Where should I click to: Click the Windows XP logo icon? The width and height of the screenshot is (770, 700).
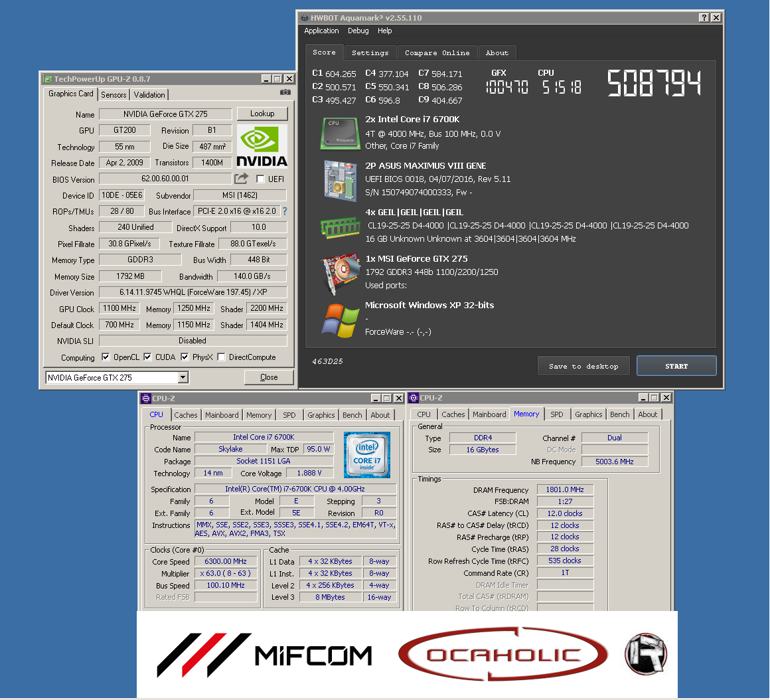pyautogui.click(x=341, y=320)
